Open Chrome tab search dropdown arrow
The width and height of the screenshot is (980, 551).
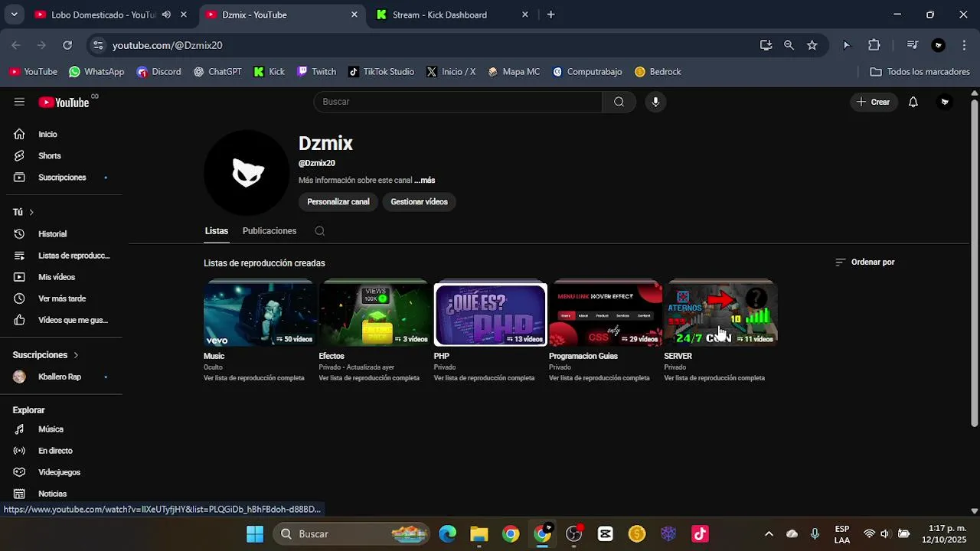coord(14,15)
